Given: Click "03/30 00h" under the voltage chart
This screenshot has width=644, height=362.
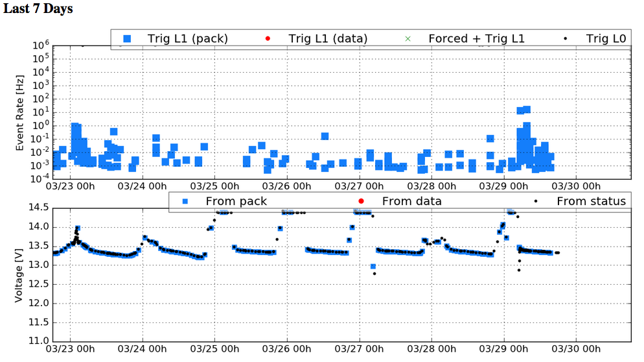Looking at the screenshot, I should pyautogui.click(x=576, y=349).
